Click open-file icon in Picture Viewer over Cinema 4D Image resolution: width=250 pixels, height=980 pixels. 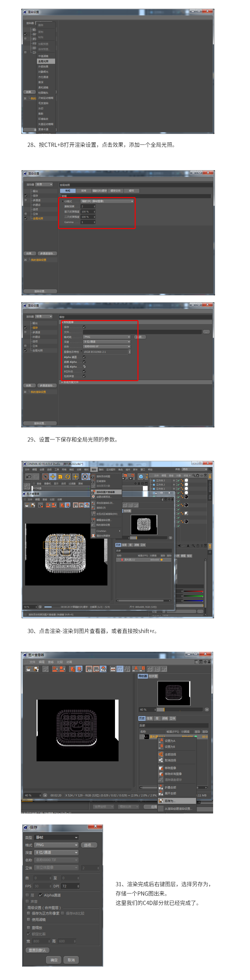(27, 505)
